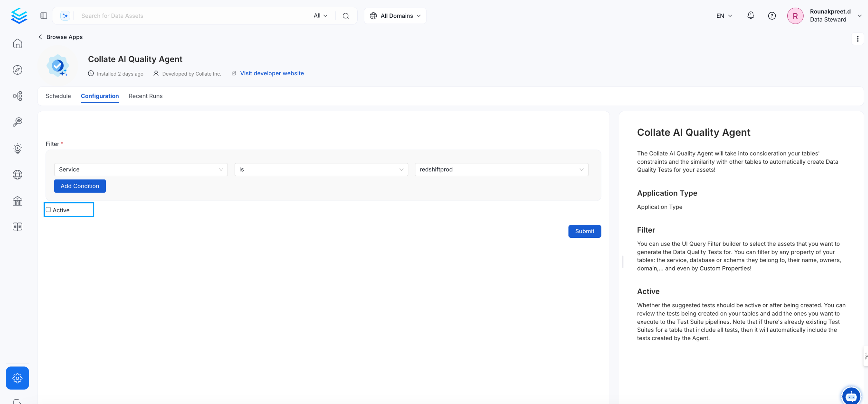Enable the Active checkbox
This screenshot has height=404, width=868.
point(49,210)
